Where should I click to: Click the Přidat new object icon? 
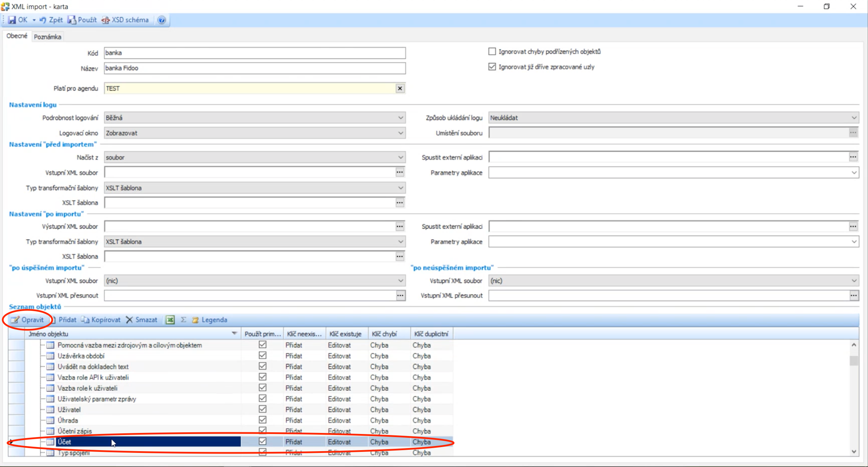point(54,320)
